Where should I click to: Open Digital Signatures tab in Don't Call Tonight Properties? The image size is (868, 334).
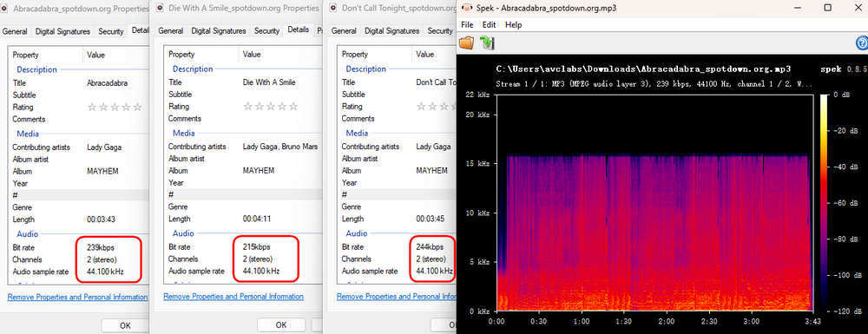392,31
